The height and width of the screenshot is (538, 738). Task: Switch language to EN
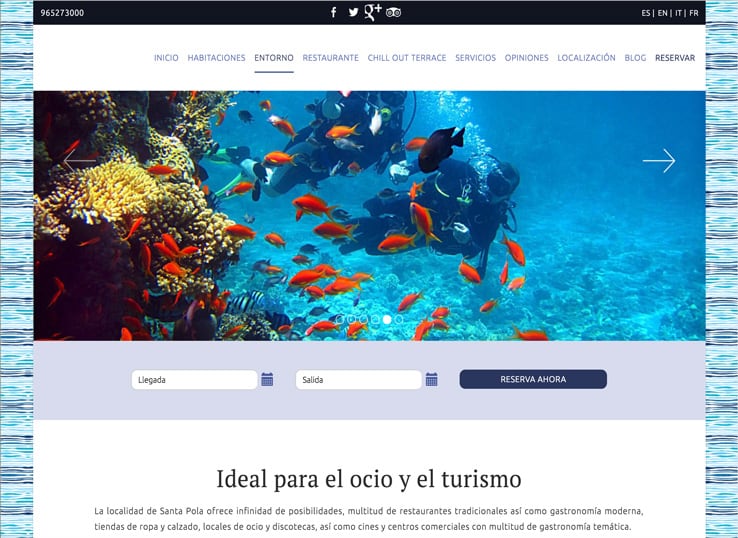[662, 13]
